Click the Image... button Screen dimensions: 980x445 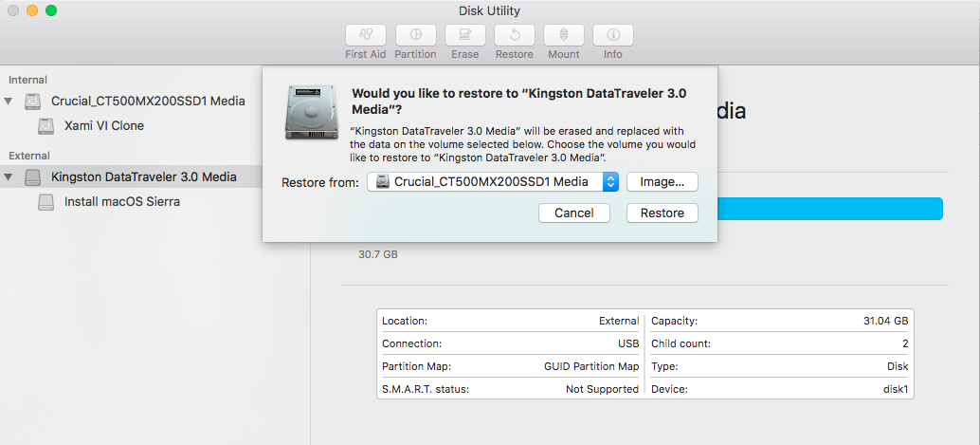tap(662, 182)
